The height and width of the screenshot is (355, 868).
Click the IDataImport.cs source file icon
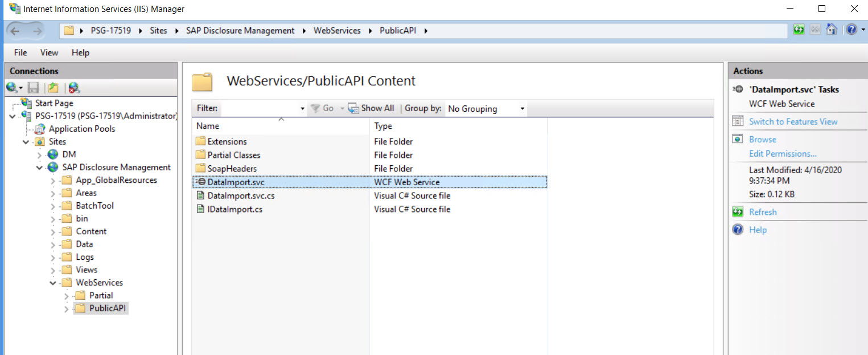pyautogui.click(x=200, y=209)
